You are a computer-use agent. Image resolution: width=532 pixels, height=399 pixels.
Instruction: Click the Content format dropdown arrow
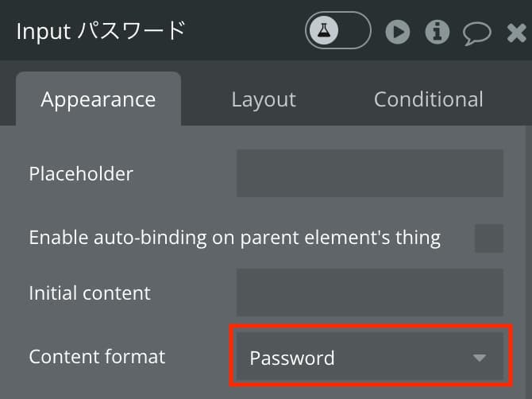click(x=480, y=358)
